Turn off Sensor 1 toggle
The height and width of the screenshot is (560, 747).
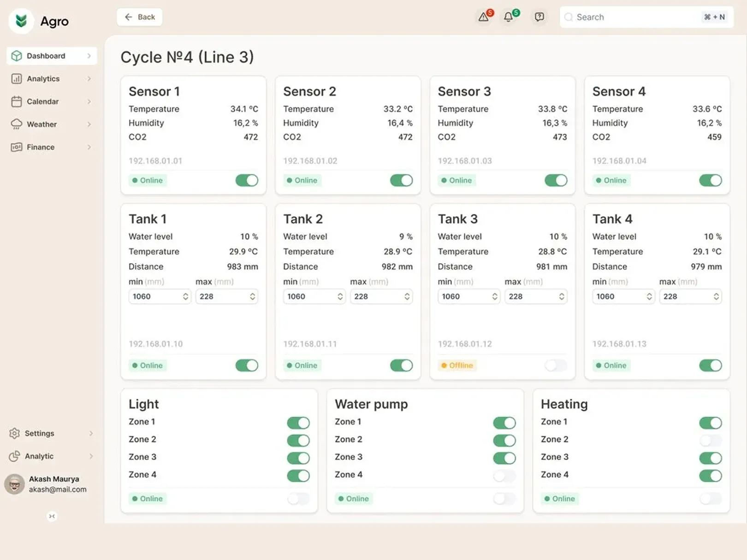tap(247, 180)
